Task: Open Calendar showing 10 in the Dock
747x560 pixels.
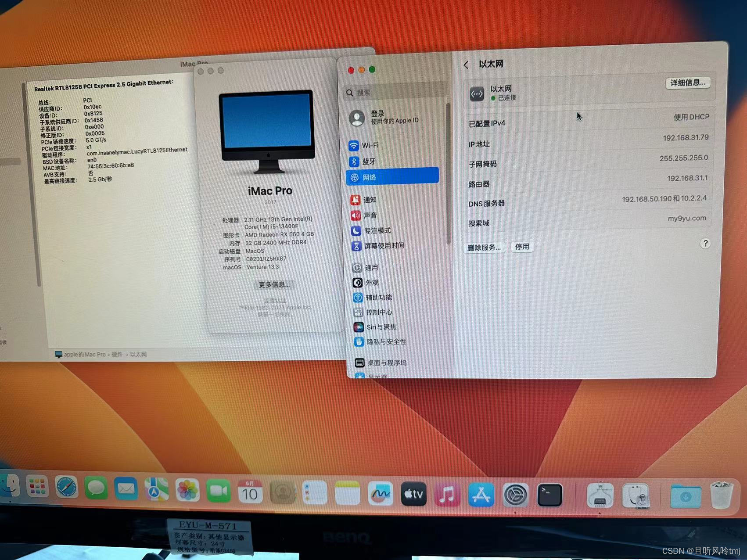Action: coord(250,492)
